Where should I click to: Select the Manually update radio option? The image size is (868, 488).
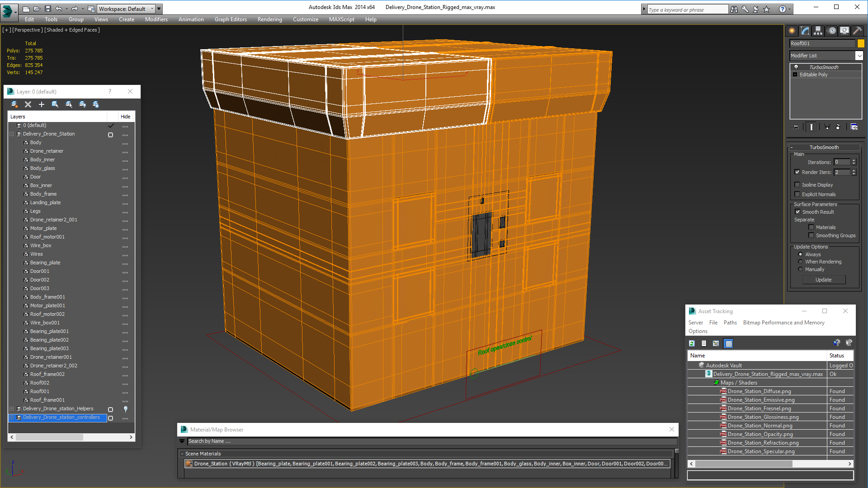click(800, 269)
